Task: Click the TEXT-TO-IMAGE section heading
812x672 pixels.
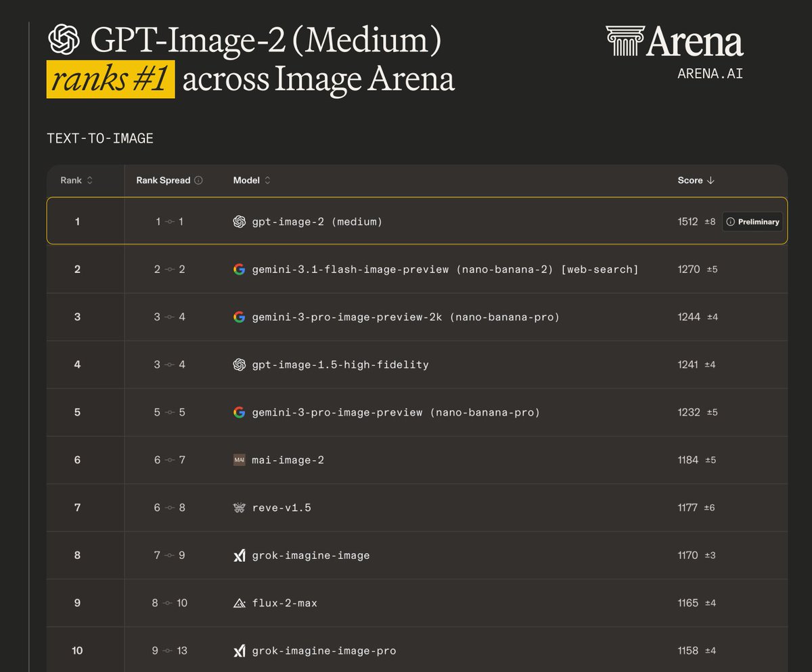Action: (100, 139)
